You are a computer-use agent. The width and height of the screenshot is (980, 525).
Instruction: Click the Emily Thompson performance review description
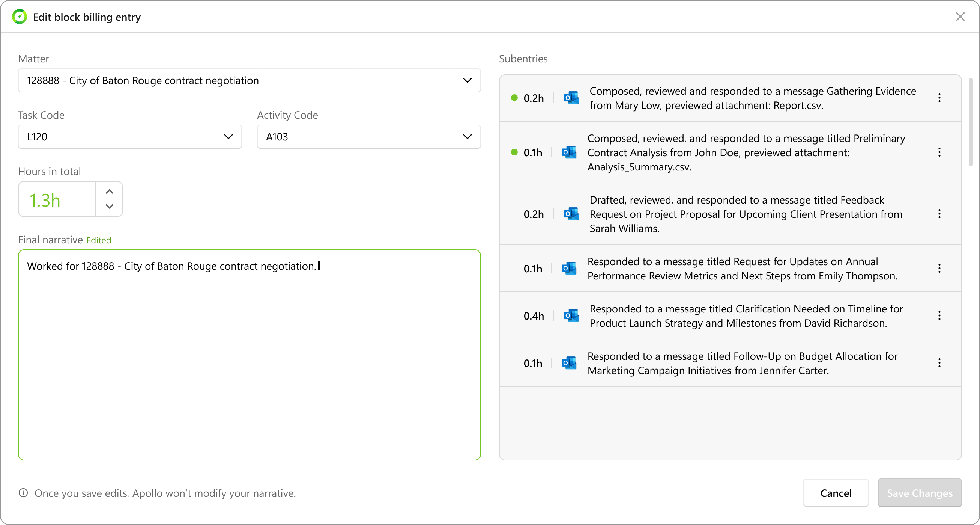point(742,269)
